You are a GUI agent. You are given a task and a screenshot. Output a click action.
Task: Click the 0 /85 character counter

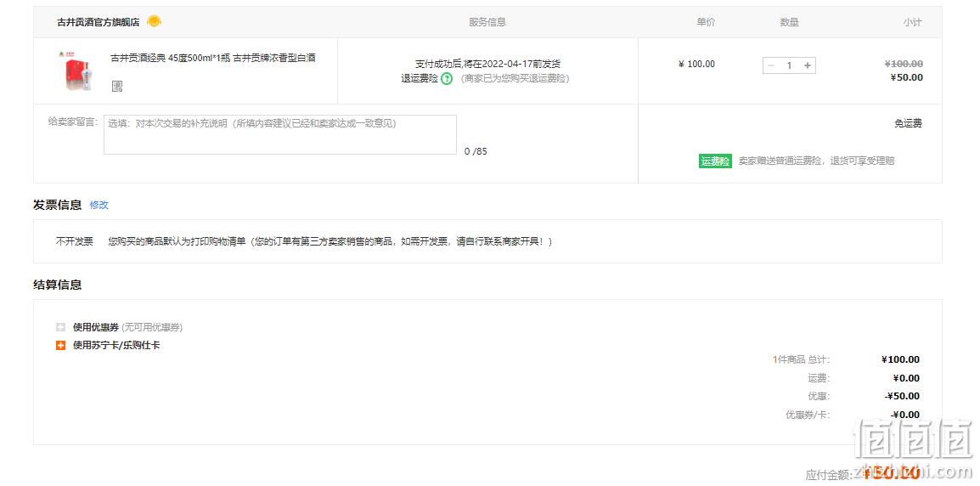tap(476, 151)
